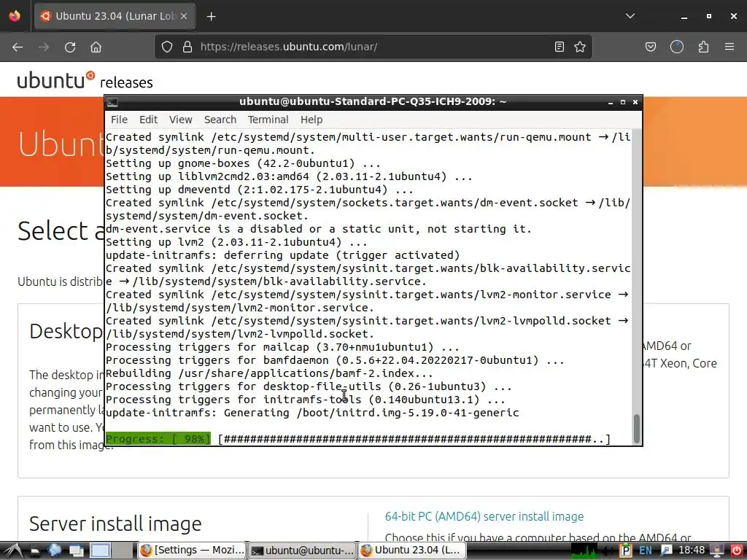The width and height of the screenshot is (747, 560).
Task: Switch to the ubuntu@ubuntu terminal taskbar button
Action: (x=303, y=551)
